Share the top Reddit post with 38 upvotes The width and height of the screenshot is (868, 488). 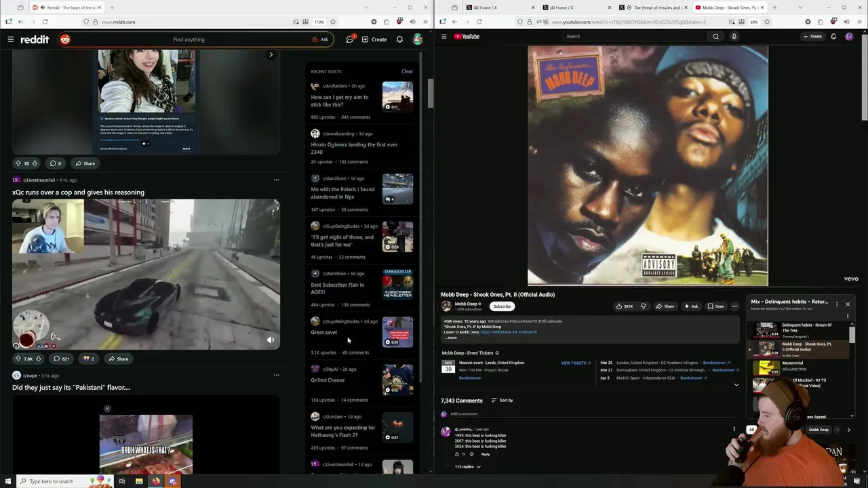(85, 163)
